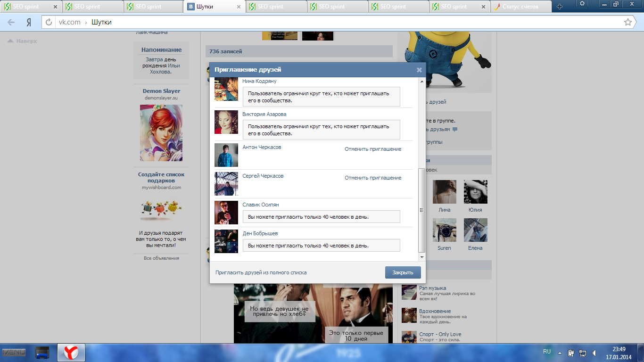This screenshot has height=362, width=644.
Task: Open the Все объявления link
Action: click(161, 258)
